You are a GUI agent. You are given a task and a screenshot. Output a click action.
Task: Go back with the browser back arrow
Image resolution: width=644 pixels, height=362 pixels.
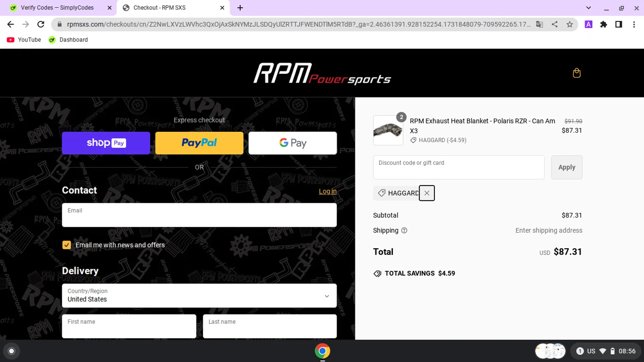click(x=11, y=24)
